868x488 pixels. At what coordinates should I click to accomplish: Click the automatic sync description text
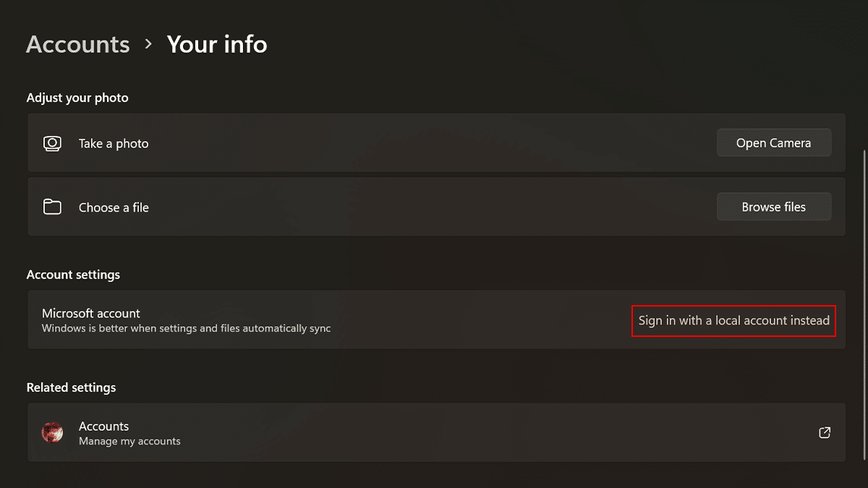coord(186,328)
